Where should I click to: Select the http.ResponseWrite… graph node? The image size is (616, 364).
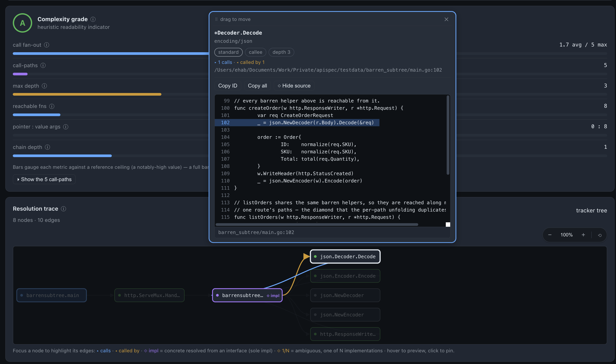[345, 334]
